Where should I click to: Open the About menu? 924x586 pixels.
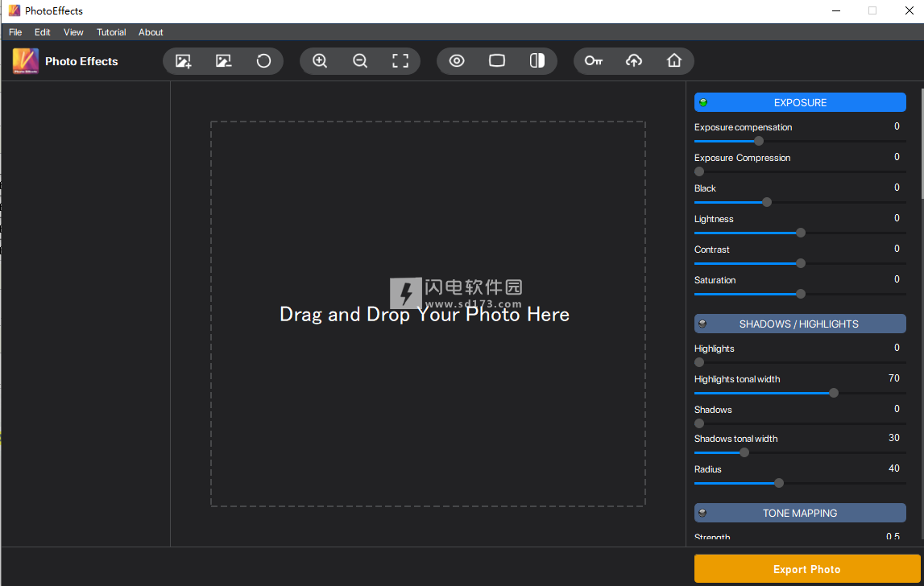tap(151, 32)
